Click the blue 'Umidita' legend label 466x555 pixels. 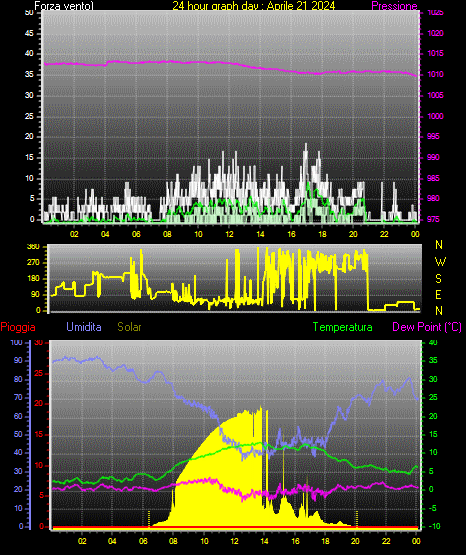coord(84,327)
